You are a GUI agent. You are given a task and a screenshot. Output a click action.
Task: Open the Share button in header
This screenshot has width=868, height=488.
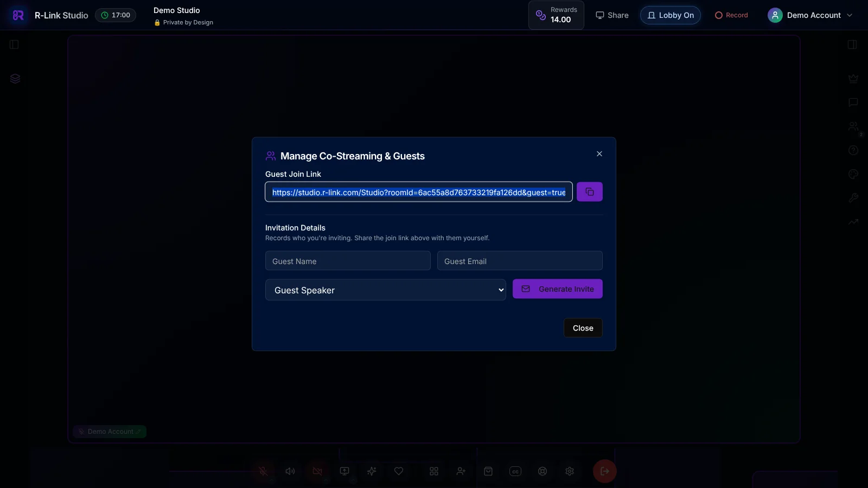(612, 15)
